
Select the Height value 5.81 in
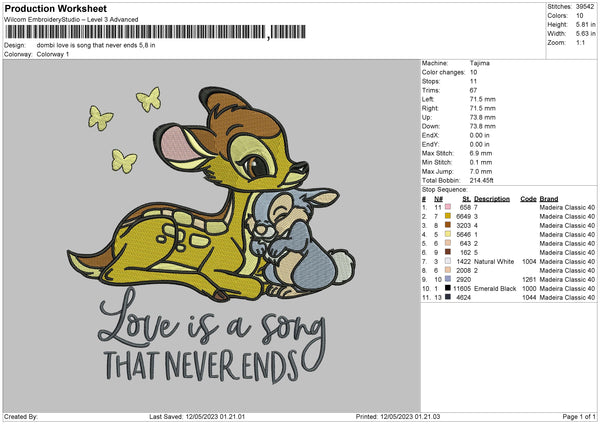coord(585,24)
